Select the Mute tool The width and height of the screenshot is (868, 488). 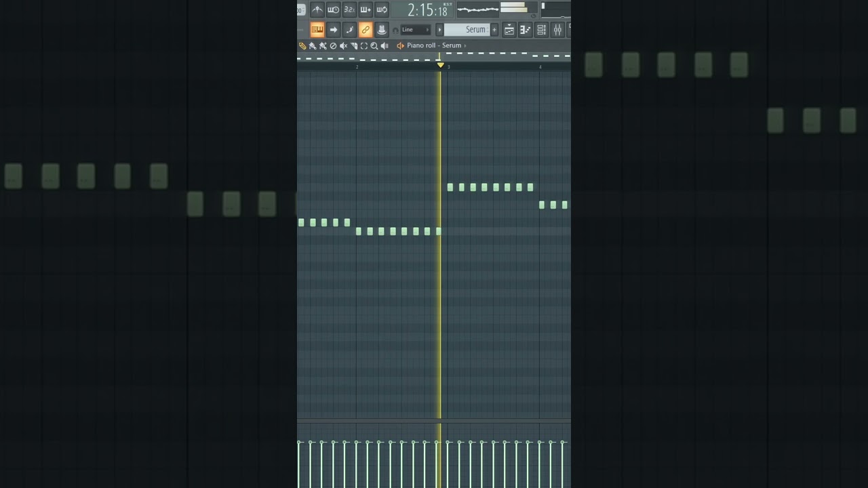(343, 45)
